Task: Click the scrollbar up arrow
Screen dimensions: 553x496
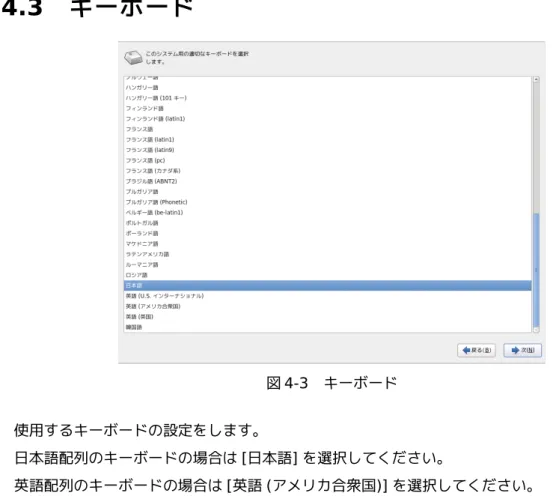Action: [536, 80]
